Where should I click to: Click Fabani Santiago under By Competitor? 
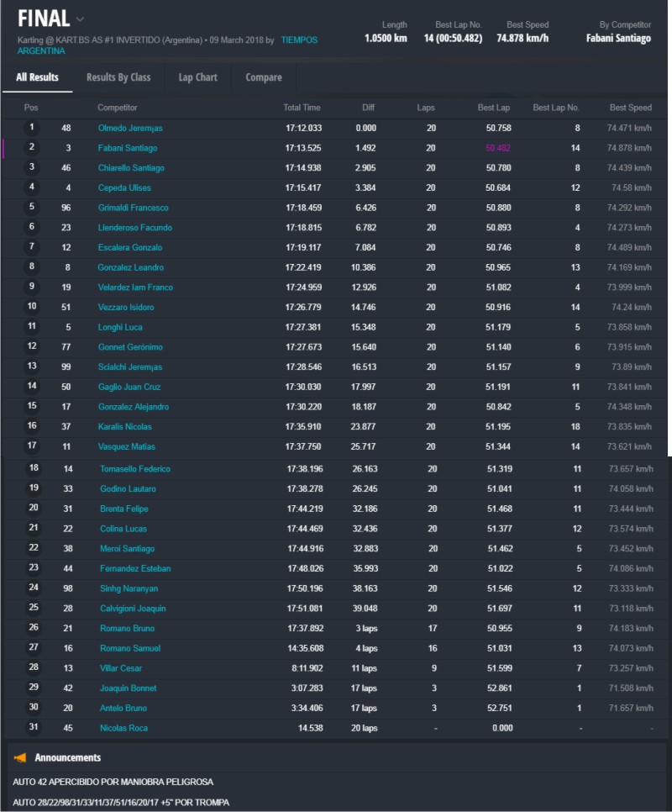618,39
